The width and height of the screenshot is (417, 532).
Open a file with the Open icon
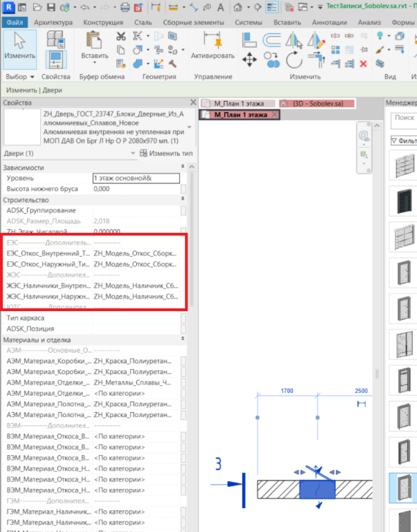[x=37, y=7]
